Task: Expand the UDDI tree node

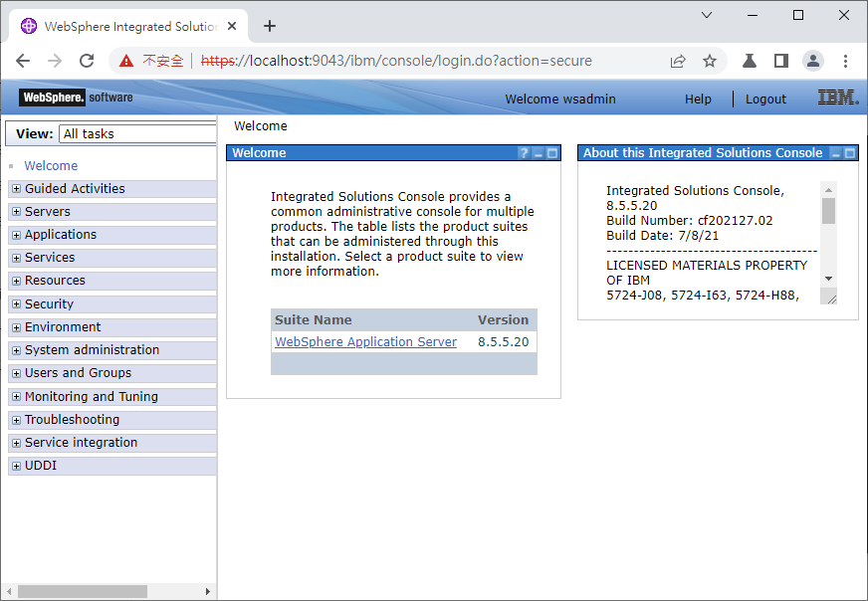Action: click(x=17, y=466)
